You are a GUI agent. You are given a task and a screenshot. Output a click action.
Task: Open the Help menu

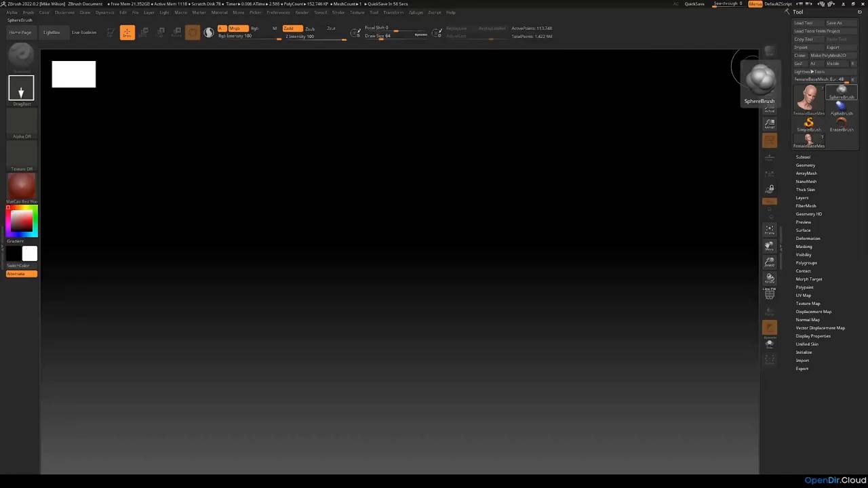click(450, 12)
